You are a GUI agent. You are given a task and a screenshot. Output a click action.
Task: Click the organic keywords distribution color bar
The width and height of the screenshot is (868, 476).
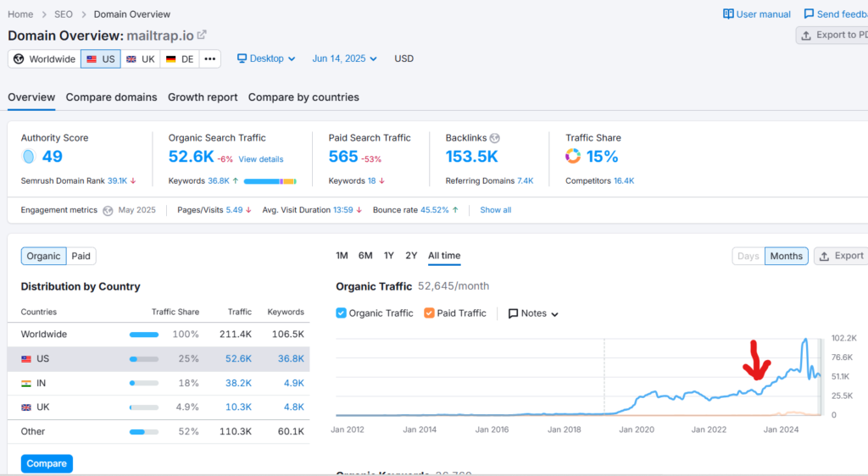click(270, 181)
